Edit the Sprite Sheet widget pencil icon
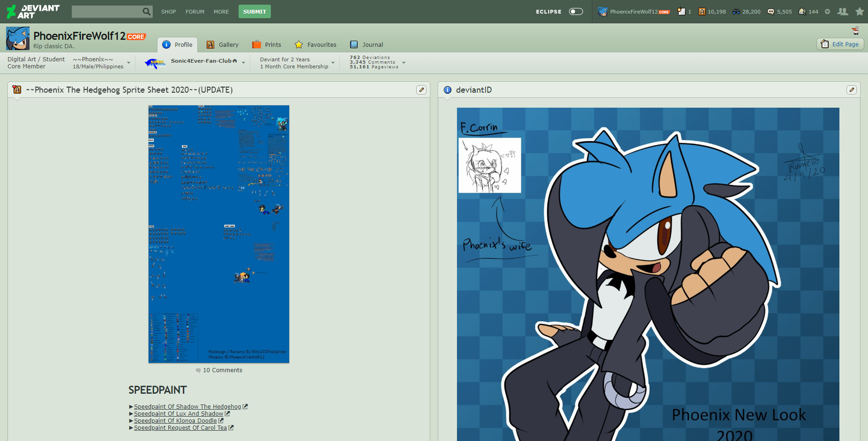The image size is (868, 441). click(x=421, y=90)
